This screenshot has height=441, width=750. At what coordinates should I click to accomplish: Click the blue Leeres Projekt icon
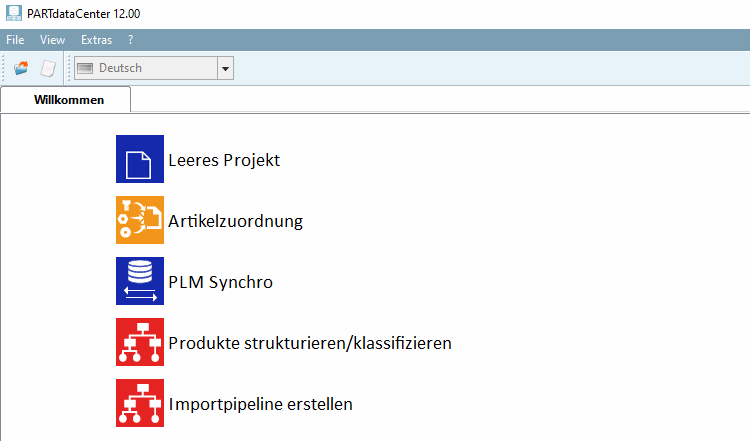[140, 159]
